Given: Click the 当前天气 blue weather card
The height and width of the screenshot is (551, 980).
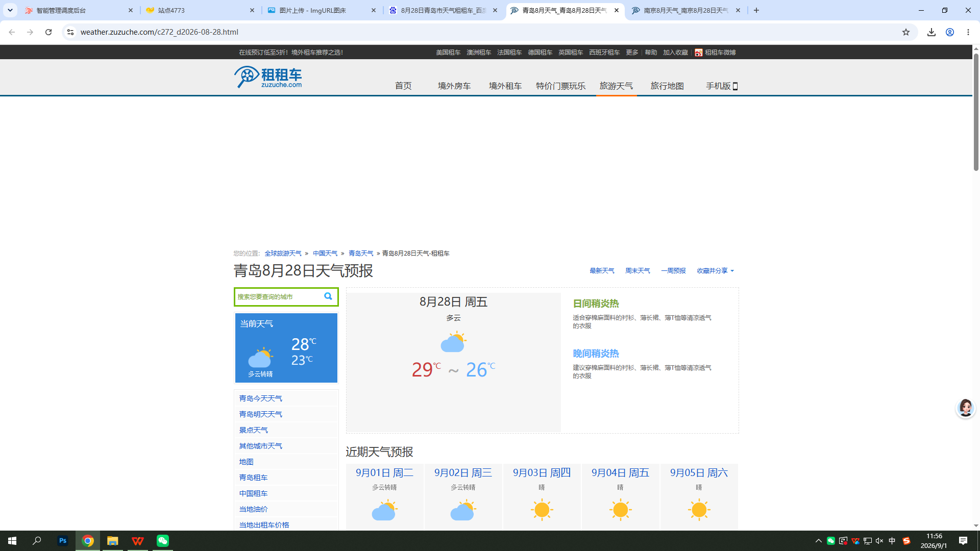Looking at the screenshot, I should click(x=286, y=348).
